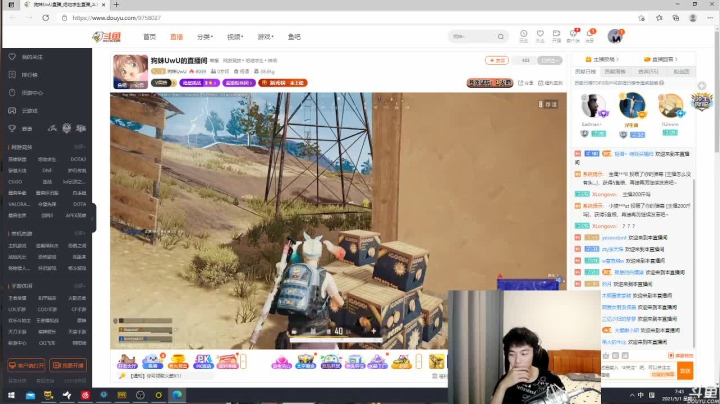The height and width of the screenshot is (404, 720).
Task: Click the pink gift icon in the gift bar
Action: [281, 361]
